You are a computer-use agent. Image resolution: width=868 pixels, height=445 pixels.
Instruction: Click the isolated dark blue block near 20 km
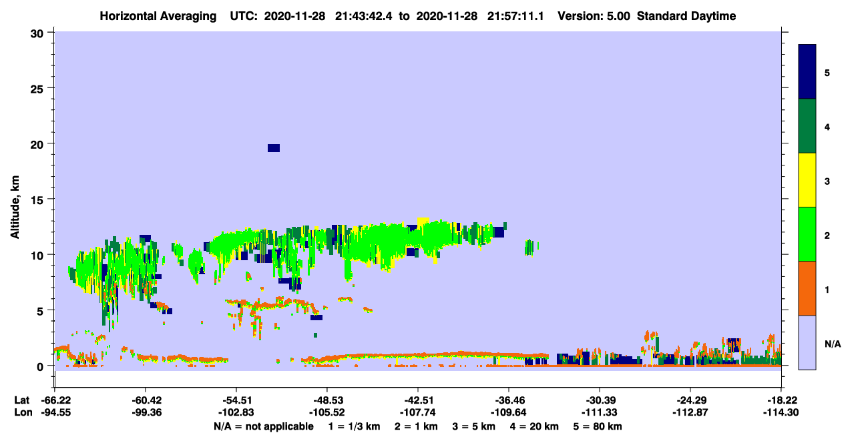(274, 148)
